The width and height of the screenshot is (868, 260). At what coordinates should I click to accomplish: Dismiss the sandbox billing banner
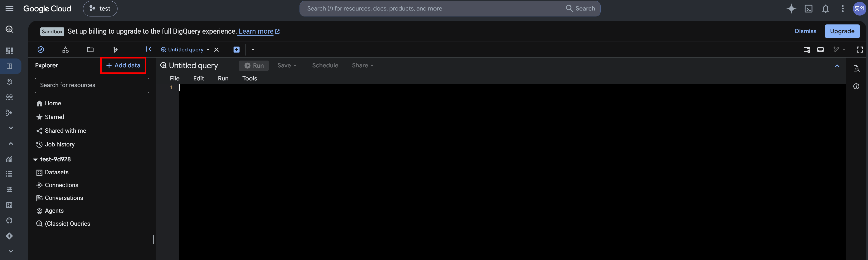(x=805, y=31)
